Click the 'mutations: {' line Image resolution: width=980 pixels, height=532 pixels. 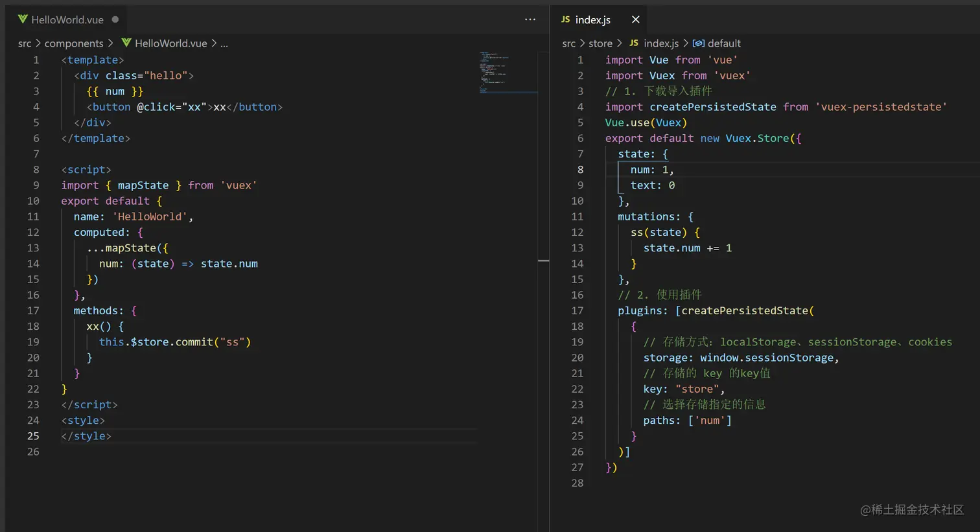[655, 217]
